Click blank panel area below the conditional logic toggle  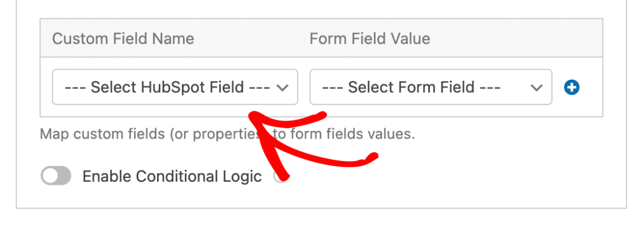(x=320, y=197)
